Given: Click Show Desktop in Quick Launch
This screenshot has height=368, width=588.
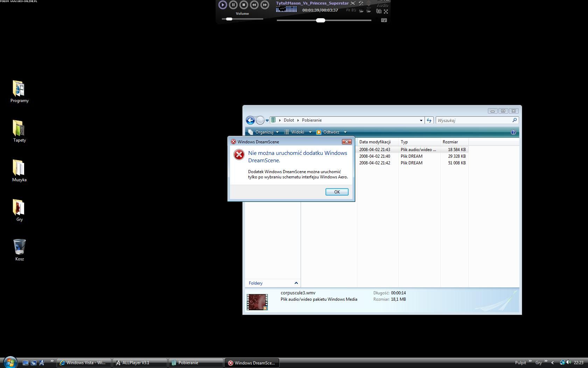Looking at the screenshot, I should 26,363.
